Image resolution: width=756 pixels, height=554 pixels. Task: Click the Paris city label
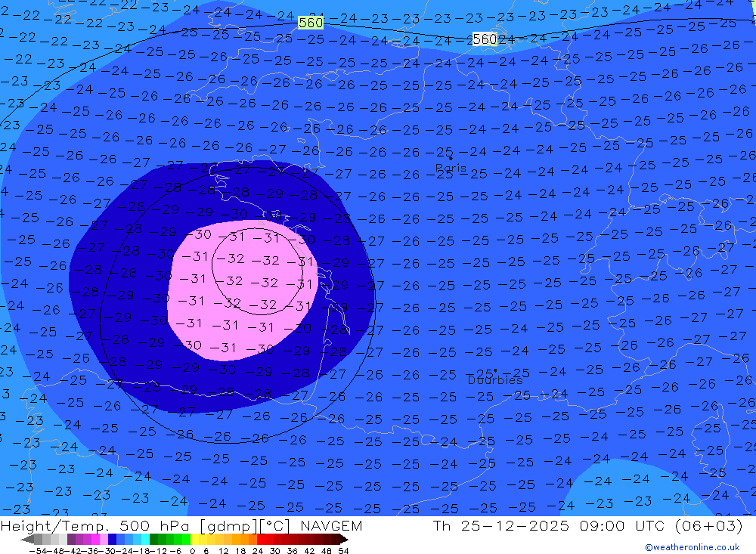pos(451,169)
